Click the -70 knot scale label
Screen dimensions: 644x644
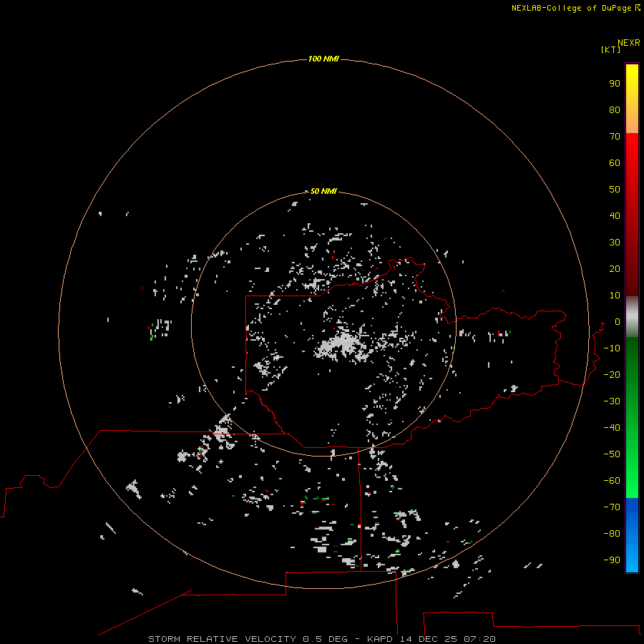pos(612,507)
